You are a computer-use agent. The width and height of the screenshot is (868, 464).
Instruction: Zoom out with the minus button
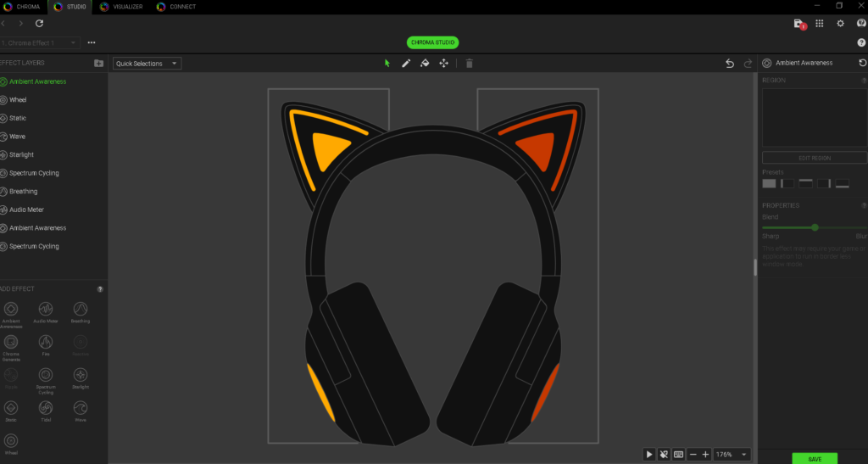point(693,455)
